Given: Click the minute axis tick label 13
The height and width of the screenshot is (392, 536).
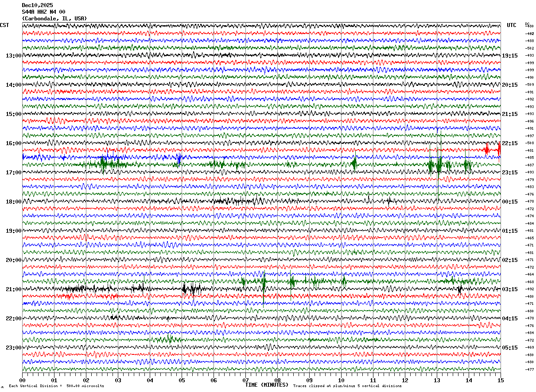Looking at the screenshot, I should [437, 380].
